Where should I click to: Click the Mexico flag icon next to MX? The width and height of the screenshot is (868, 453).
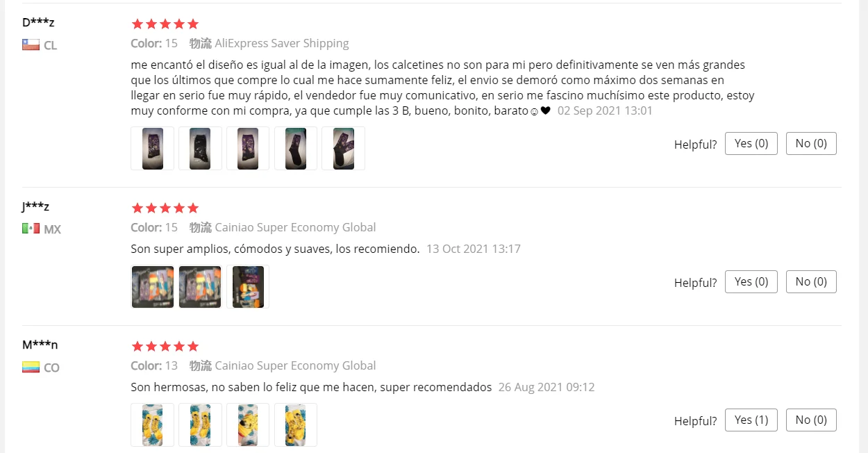coord(31,229)
